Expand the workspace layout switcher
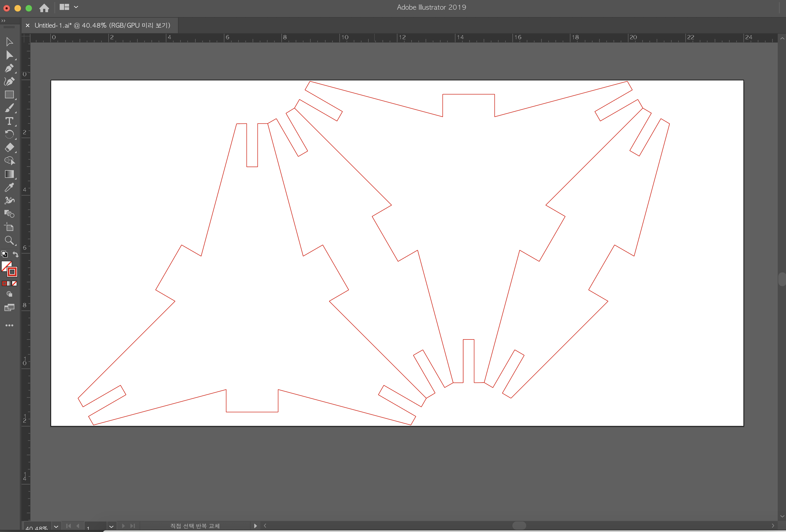786x532 pixels. (x=76, y=7)
